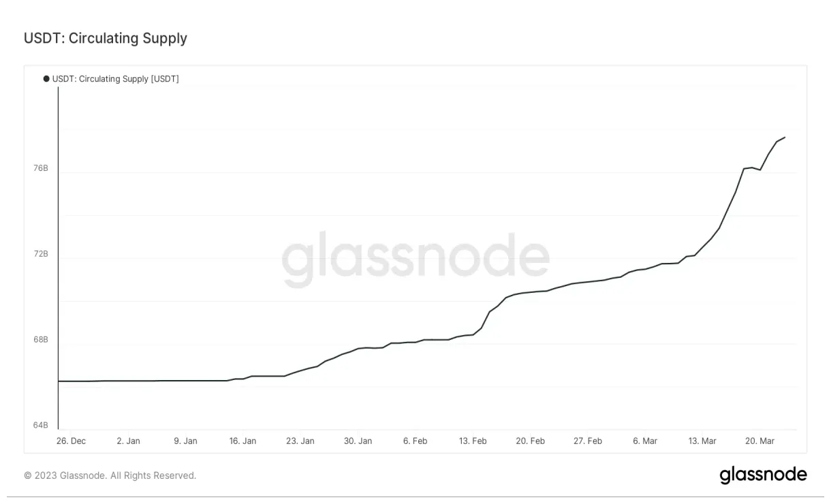Click the glassnode logo at bottom right
This screenshot has height=504, width=831.
763,475
